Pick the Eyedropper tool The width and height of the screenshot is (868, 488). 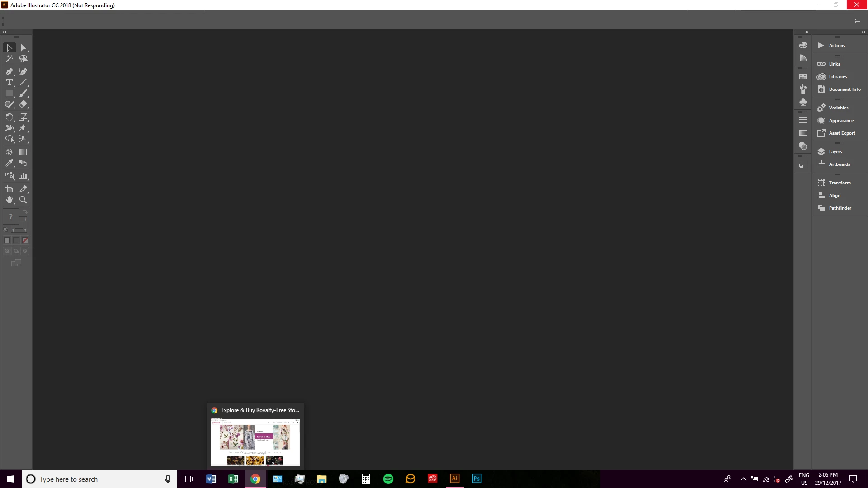(9, 163)
